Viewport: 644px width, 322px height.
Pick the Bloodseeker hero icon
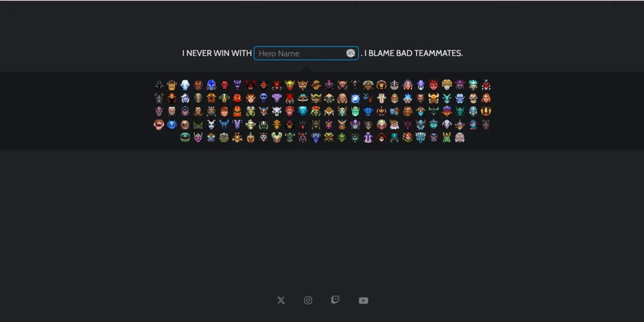click(277, 85)
